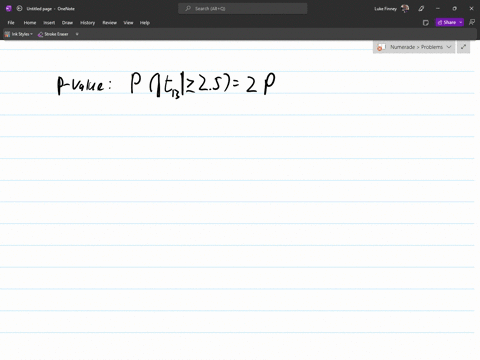The width and height of the screenshot is (480, 360).
Task: Click the OneNote app logo icon
Action: tap(9, 9)
